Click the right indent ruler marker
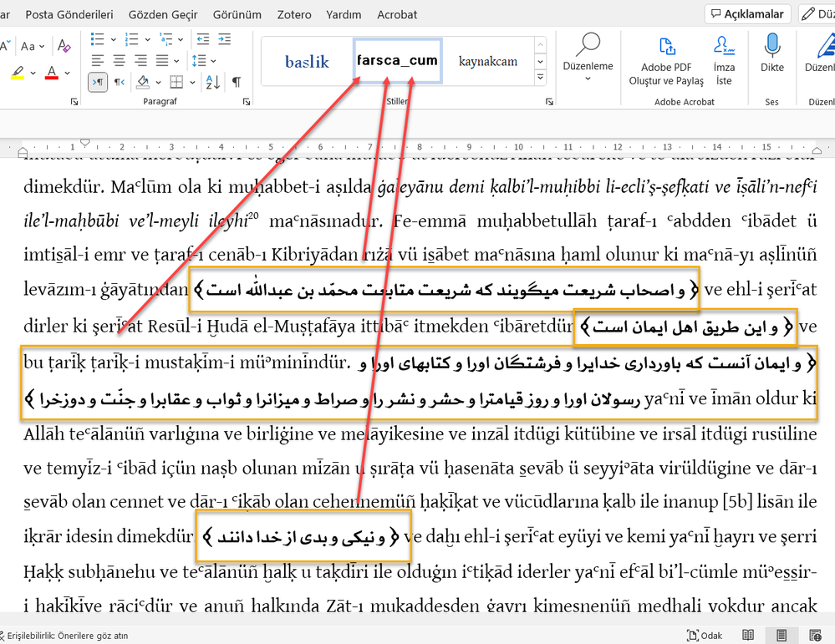The height and width of the screenshot is (644, 835). [817, 151]
